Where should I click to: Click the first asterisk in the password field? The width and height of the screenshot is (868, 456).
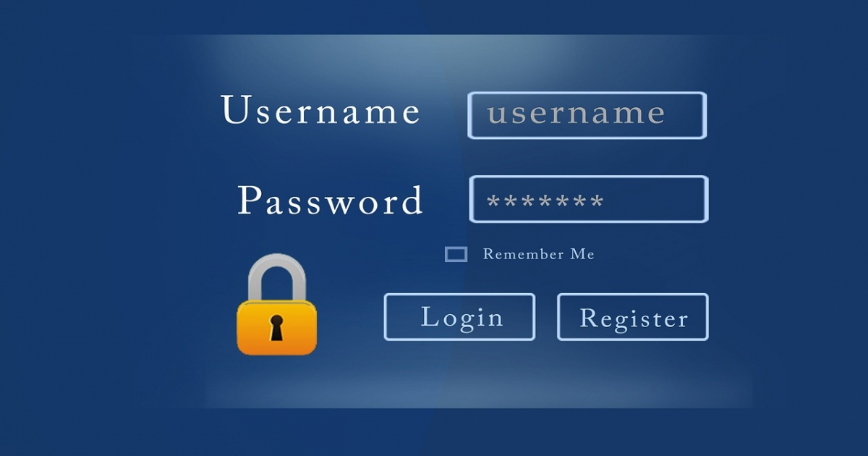(493, 201)
